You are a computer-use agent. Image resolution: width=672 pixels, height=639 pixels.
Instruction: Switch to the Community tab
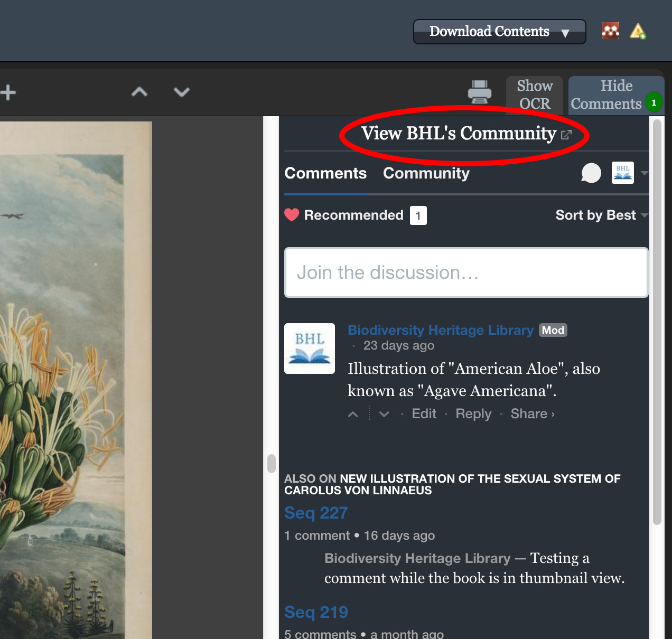point(426,173)
